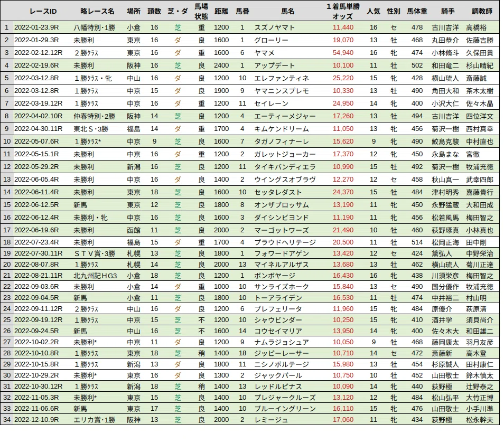Select location cell 函館
The width and height of the screenshot is (504, 443).
[x=133, y=230]
